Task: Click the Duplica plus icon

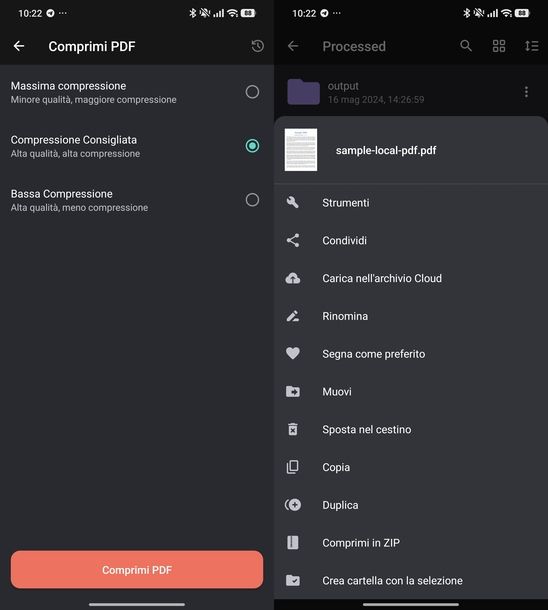Action: [x=292, y=505]
